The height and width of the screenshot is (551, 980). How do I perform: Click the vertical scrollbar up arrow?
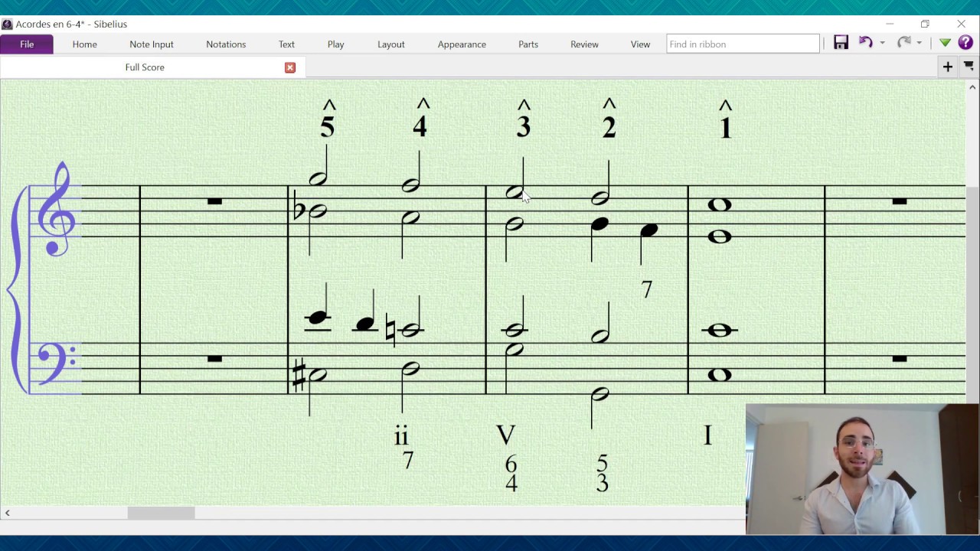pyautogui.click(x=972, y=87)
